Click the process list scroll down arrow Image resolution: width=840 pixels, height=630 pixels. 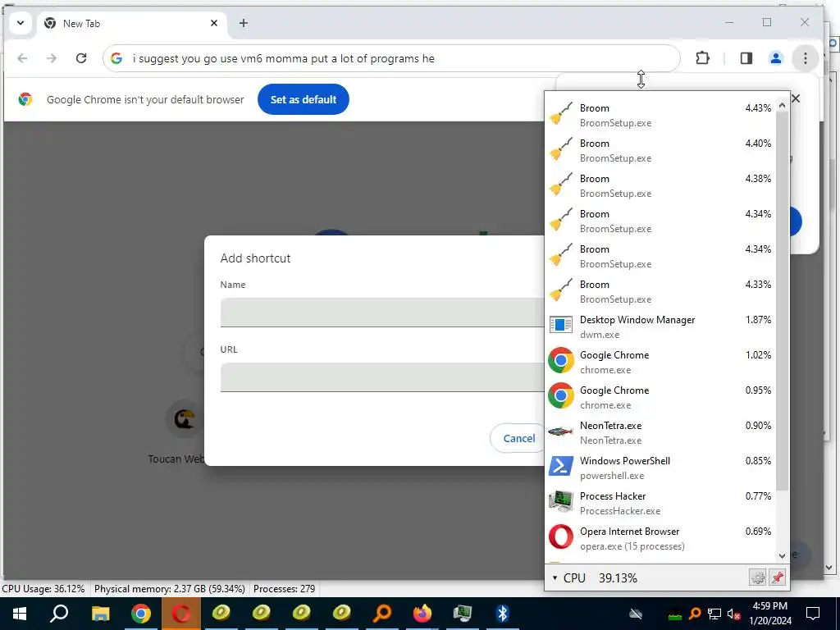pos(782,556)
